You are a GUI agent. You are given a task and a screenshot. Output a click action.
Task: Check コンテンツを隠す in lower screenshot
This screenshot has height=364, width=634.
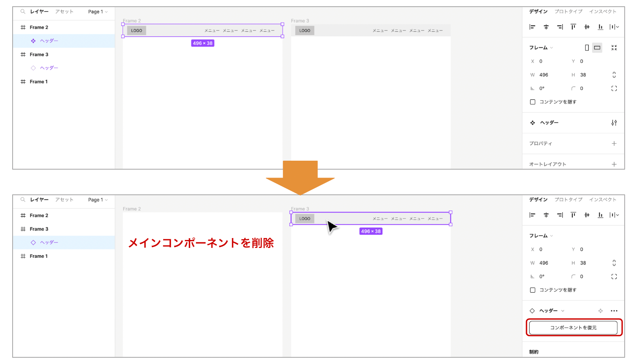(532, 290)
